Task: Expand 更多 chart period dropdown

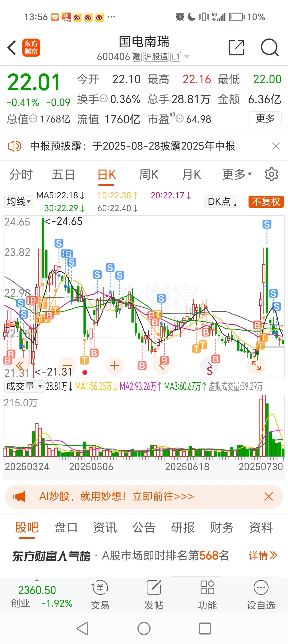Action: (237, 174)
